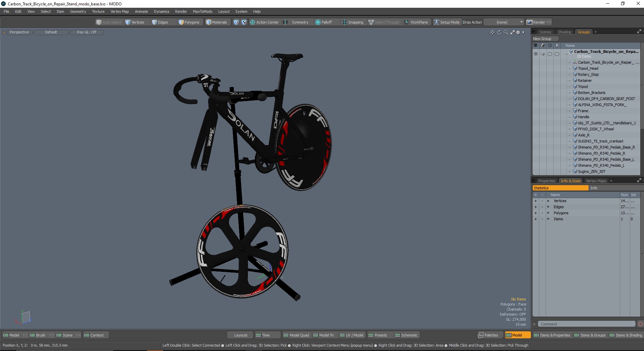Viewport: 644px width, 351px height.
Task: Switch to the Scenes tab
Action: 545,32
